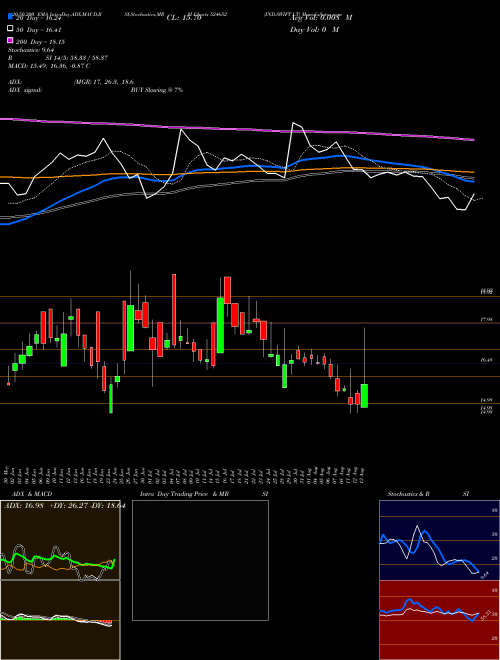The height and width of the screenshot is (660, 500).
Task: Click the 9.64 value on the Stochastics chart
Action: coord(484,574)
